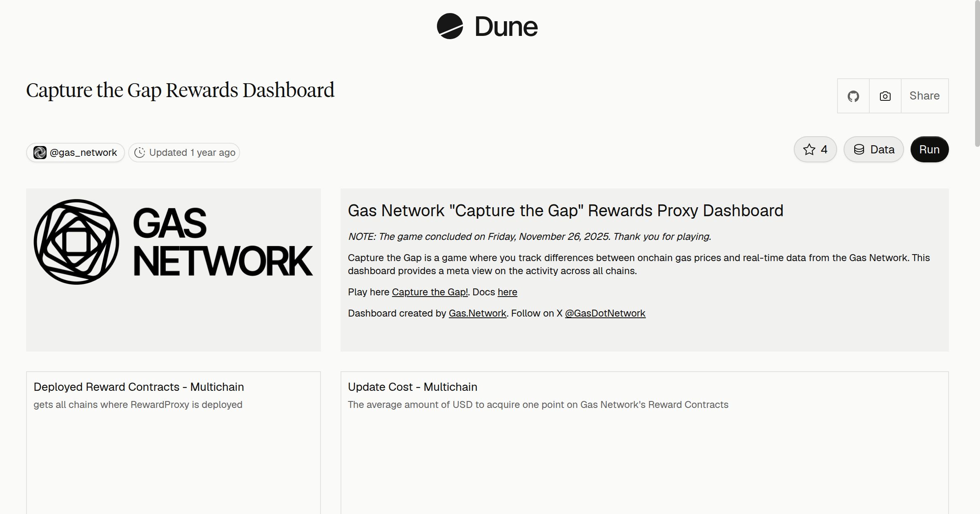Click the camera screenshot icon
980x514 pixels.
point(885,96)
